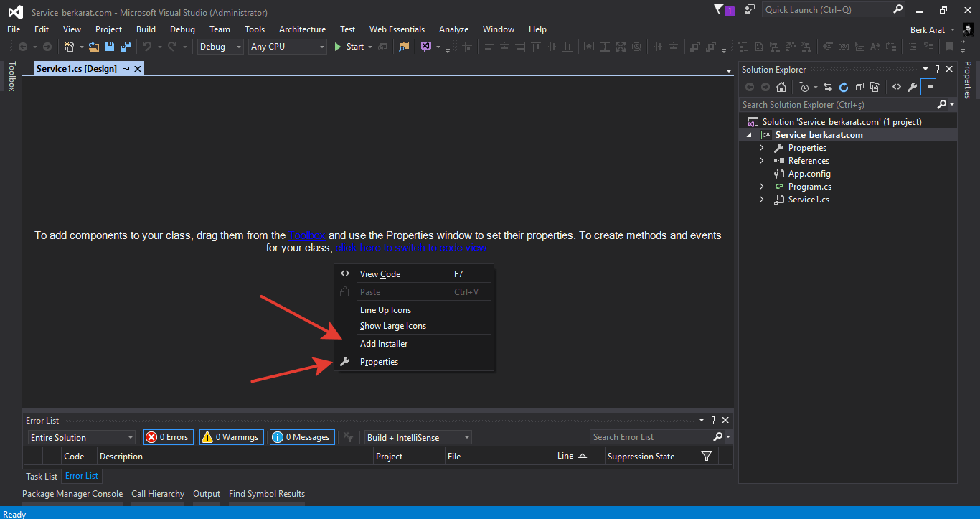This screenshot has height=519, width=980.
Task: Click the Berk Arat account avatar
Action: coord(968,29)
